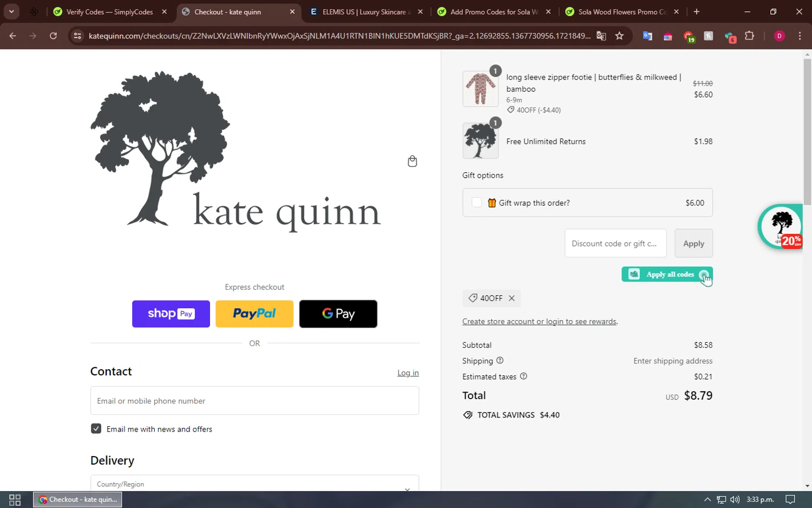Click the 'TOTAL SAVINGS $4.40' text
The image size is (812, 508).
(518, 415)
